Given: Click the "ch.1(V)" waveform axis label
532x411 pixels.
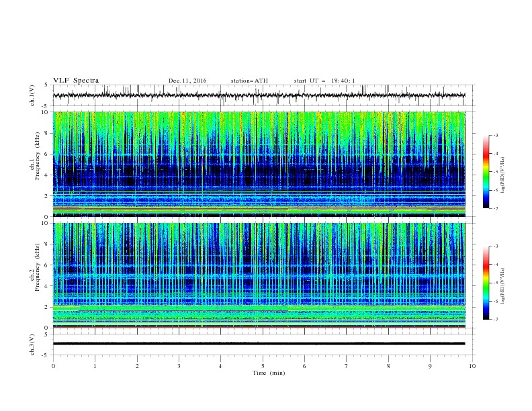Looking at the screenshot, I should [x=32, y=95].
